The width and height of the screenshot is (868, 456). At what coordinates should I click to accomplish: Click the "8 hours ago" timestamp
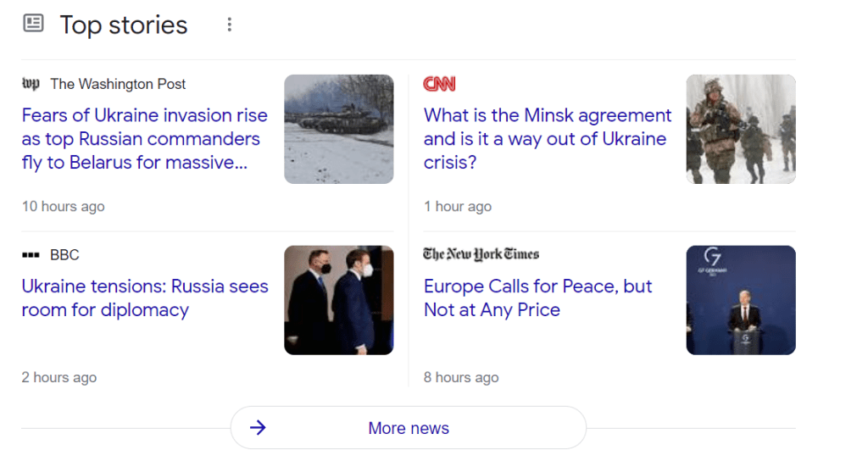point(461,378)
